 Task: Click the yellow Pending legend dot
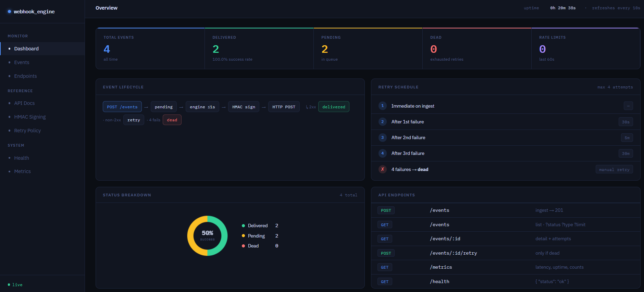243,236
